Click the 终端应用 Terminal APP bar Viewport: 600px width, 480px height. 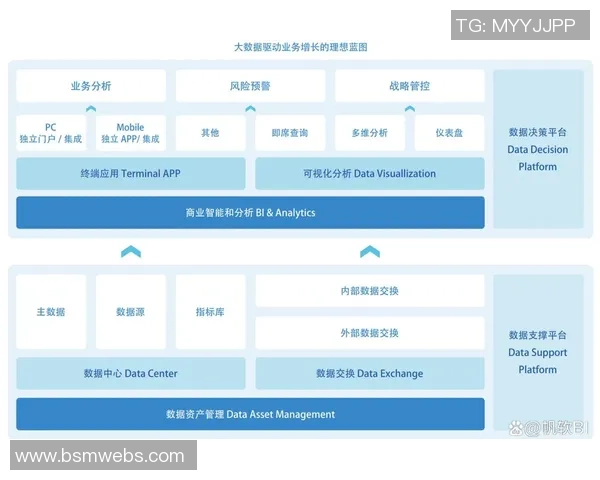tap(130, 173)
